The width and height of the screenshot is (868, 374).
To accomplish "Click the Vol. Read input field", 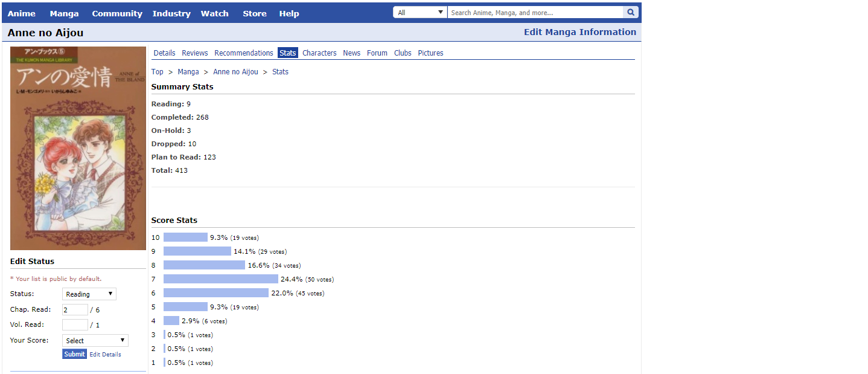I will pos(75,324).
